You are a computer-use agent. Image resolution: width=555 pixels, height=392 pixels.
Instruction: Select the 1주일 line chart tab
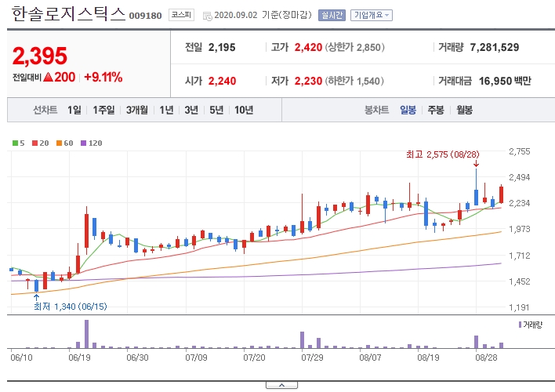click(103, 110)
